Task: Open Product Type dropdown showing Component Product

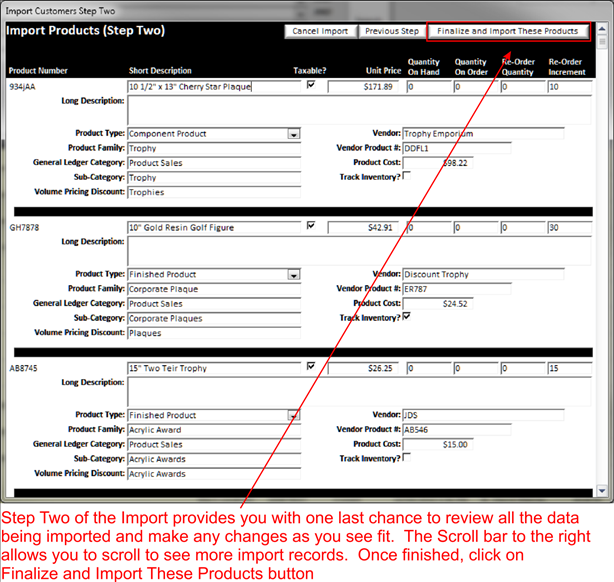Action: 294,134
